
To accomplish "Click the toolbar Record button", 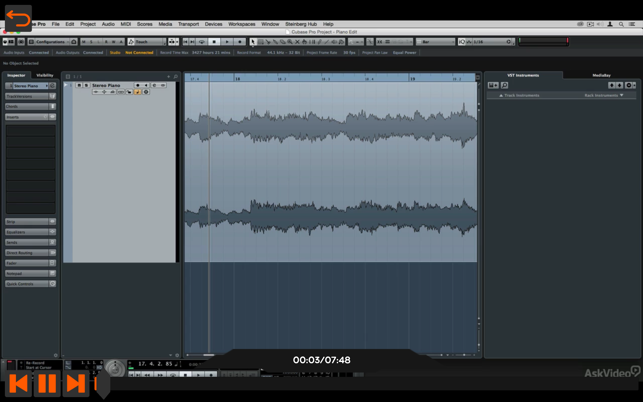I will 240,42.
